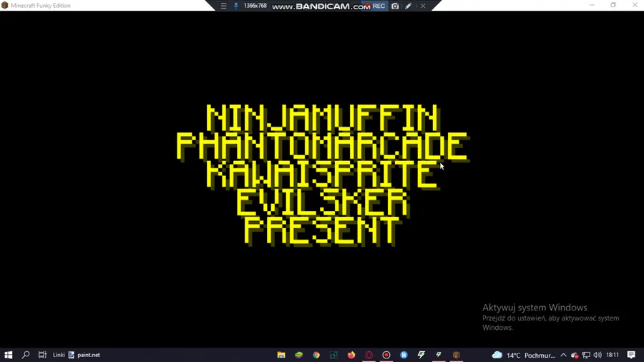
Task: Click the blue pin icon in Bandicam bar
Action: (235, 6)
